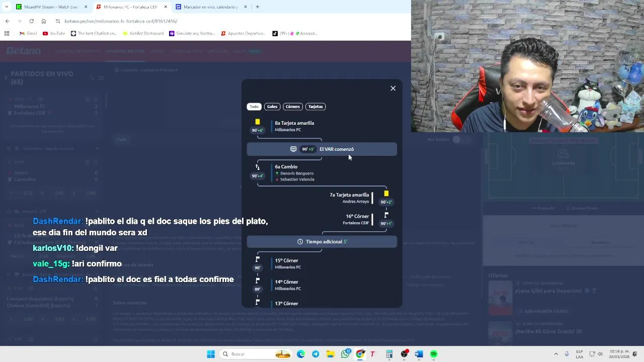Viewport: 644px width, 362px height.
Task: Select the Tarjetas filter tab
Action: 315,107
